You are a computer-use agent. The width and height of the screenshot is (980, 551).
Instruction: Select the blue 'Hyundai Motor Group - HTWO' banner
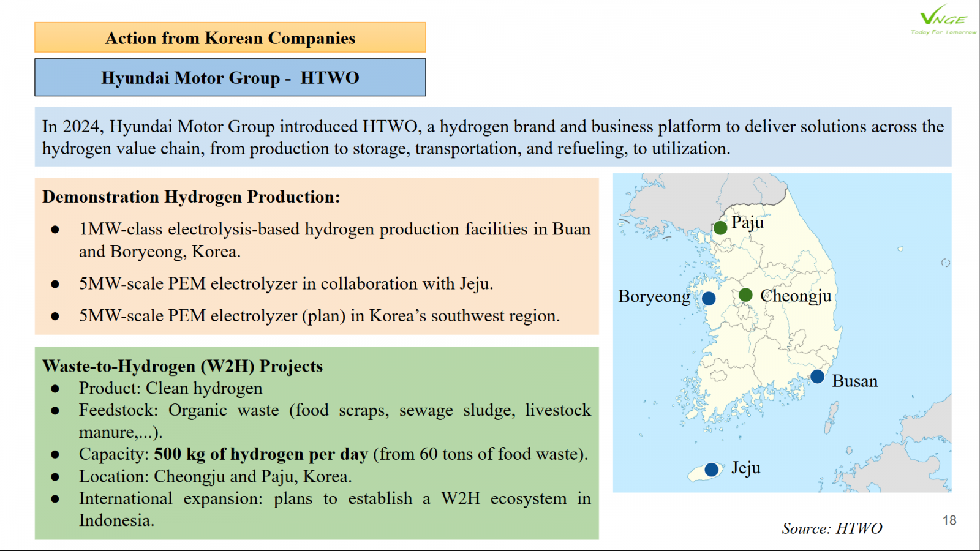click(x=230, y=78)
